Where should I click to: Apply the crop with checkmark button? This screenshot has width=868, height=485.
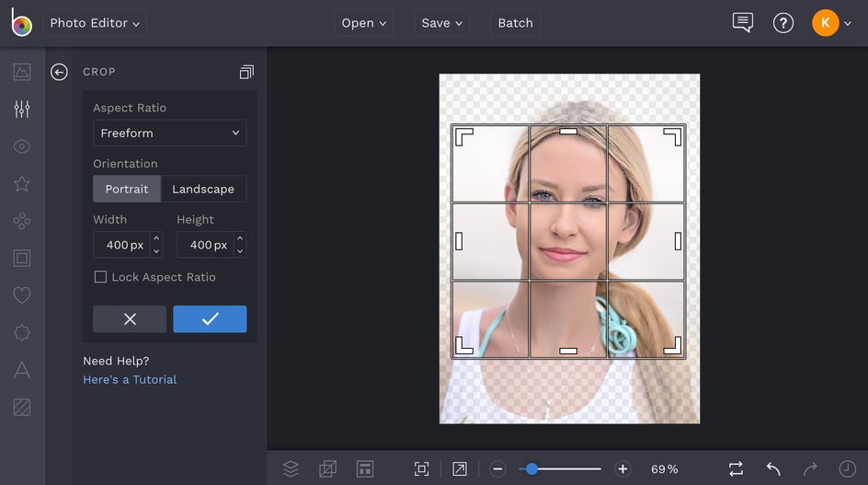[x=210, y=318]
